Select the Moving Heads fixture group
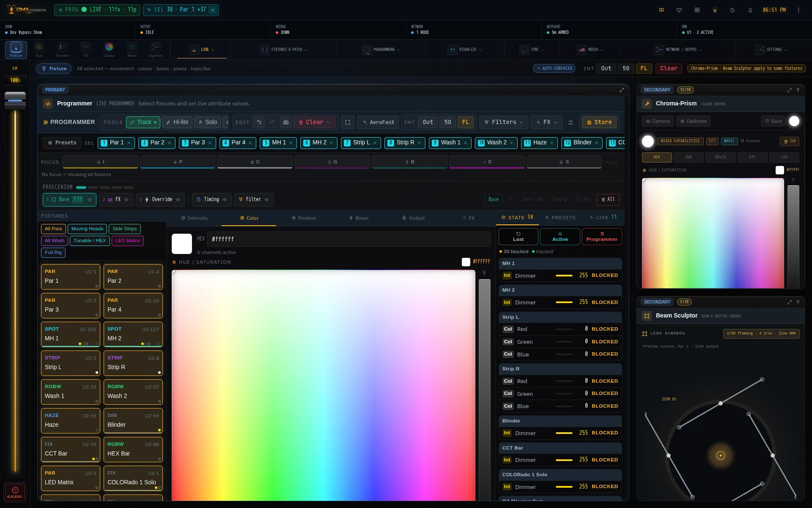The image size is (812, 508). [87, 229]
